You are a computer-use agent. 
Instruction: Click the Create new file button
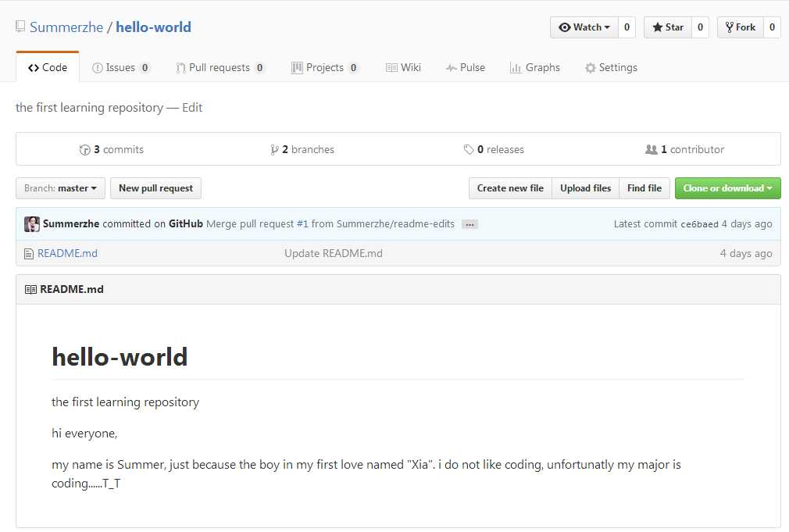pyautogui.click(x=510, y=188)
